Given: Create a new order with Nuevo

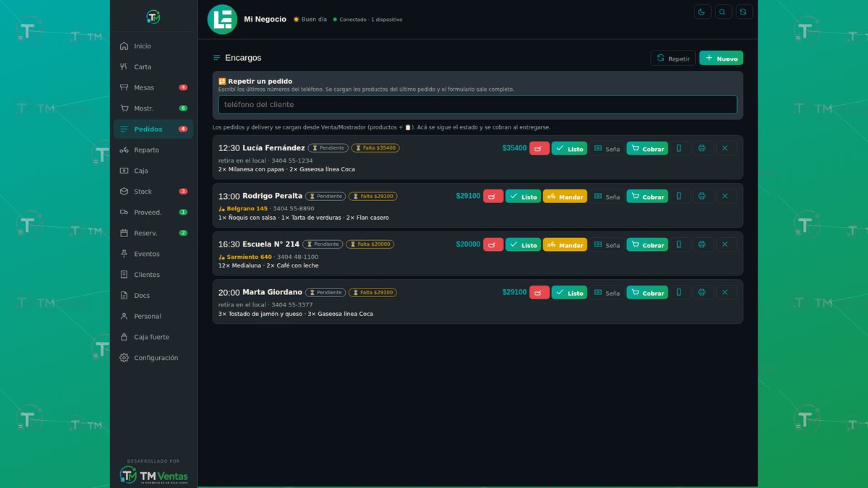Looking at the screenshot, I should pos(721,58).
